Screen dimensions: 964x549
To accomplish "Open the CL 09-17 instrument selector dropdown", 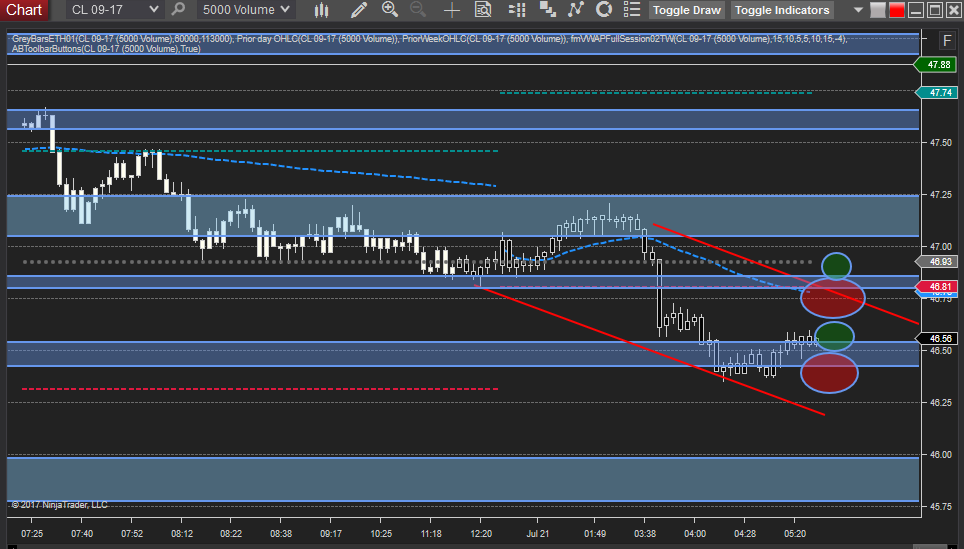I will [x=114, y=10].
